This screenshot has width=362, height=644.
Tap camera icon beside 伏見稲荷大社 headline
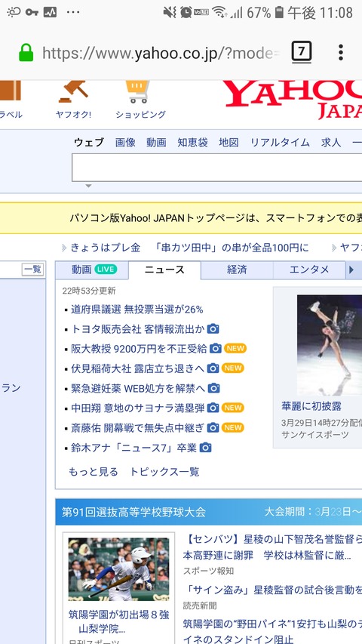click(x=213, y=368)
